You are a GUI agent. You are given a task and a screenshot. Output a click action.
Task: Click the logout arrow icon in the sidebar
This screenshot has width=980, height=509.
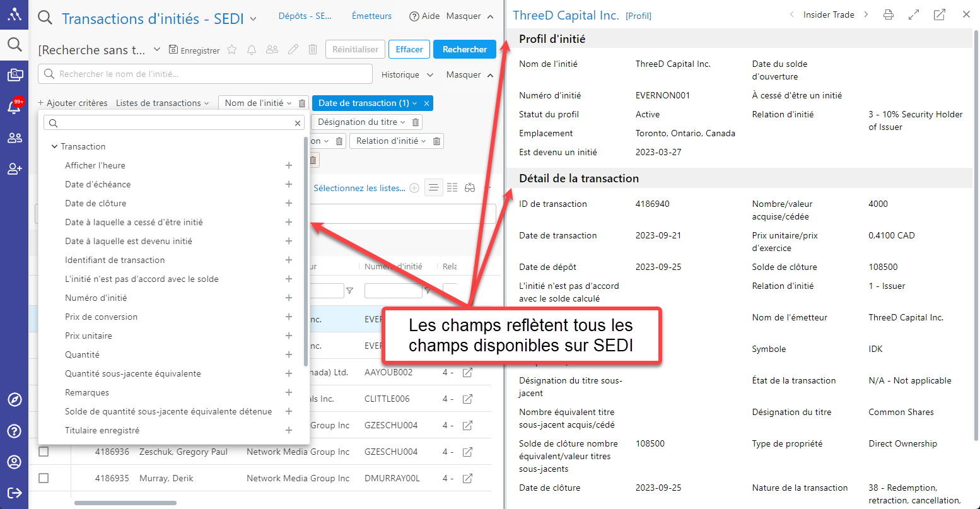(x=14, y=493)
